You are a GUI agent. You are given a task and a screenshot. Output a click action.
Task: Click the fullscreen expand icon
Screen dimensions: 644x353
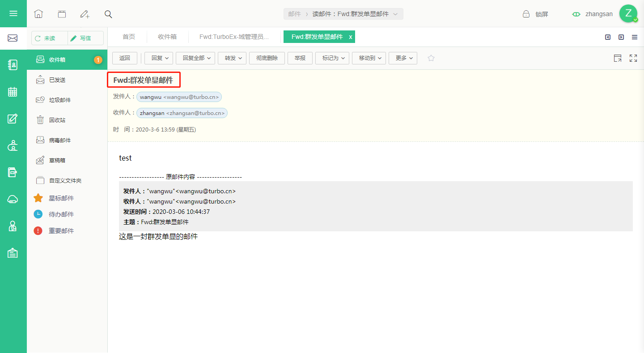(633, 58)
